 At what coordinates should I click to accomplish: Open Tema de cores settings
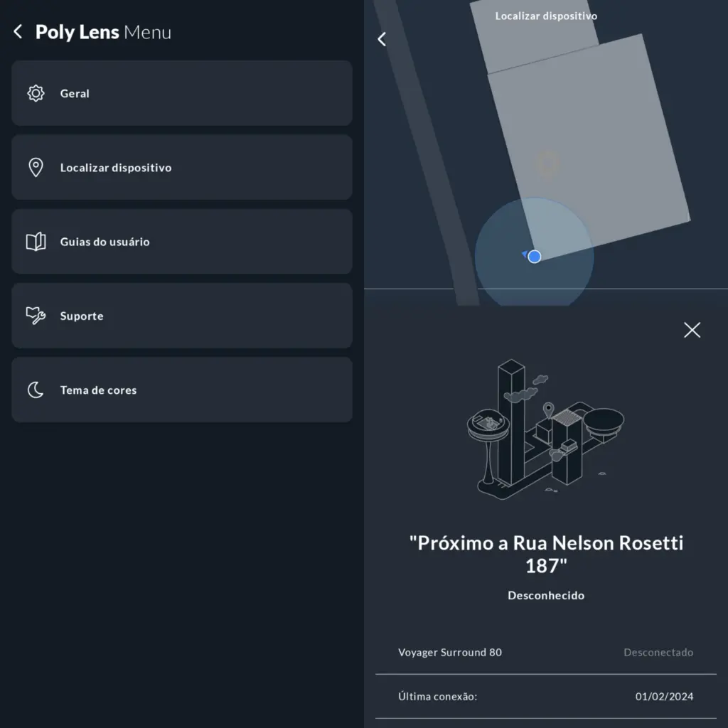pos(182,390)
